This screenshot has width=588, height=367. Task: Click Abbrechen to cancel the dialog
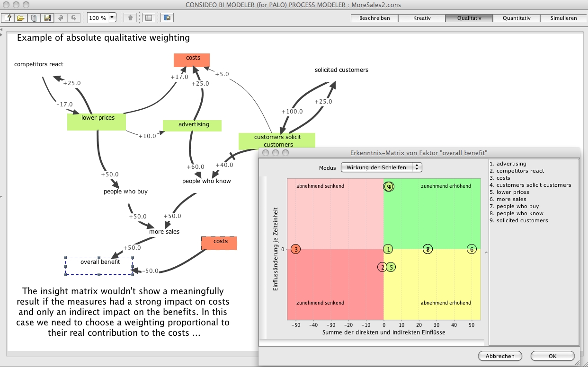coord(499,356)
